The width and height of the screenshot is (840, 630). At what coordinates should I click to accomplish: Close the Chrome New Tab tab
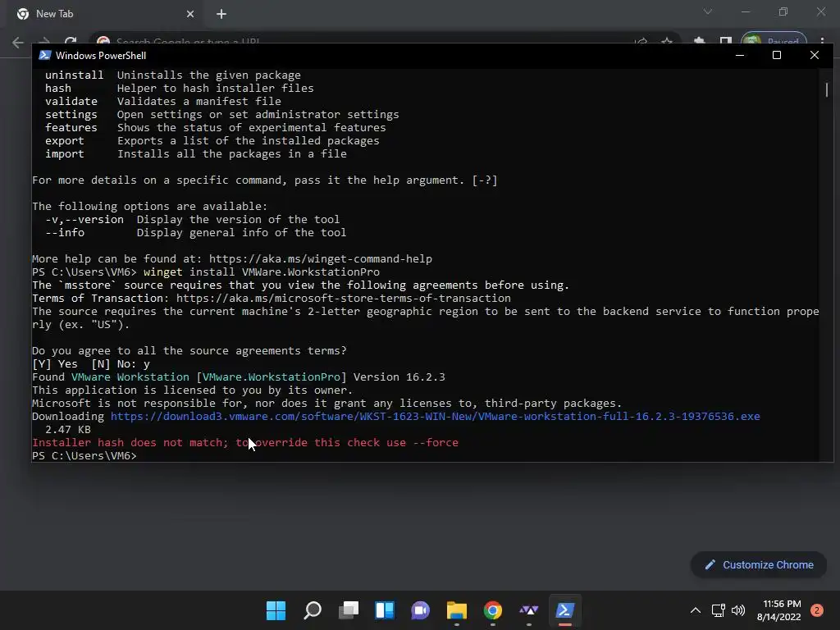[190, 14]
